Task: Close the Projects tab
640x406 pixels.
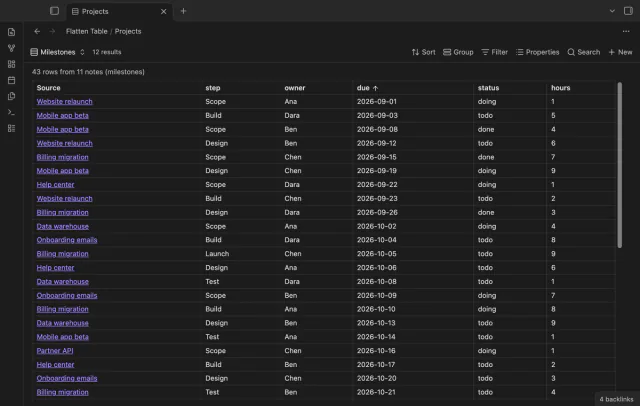Action: click(163, 11)
